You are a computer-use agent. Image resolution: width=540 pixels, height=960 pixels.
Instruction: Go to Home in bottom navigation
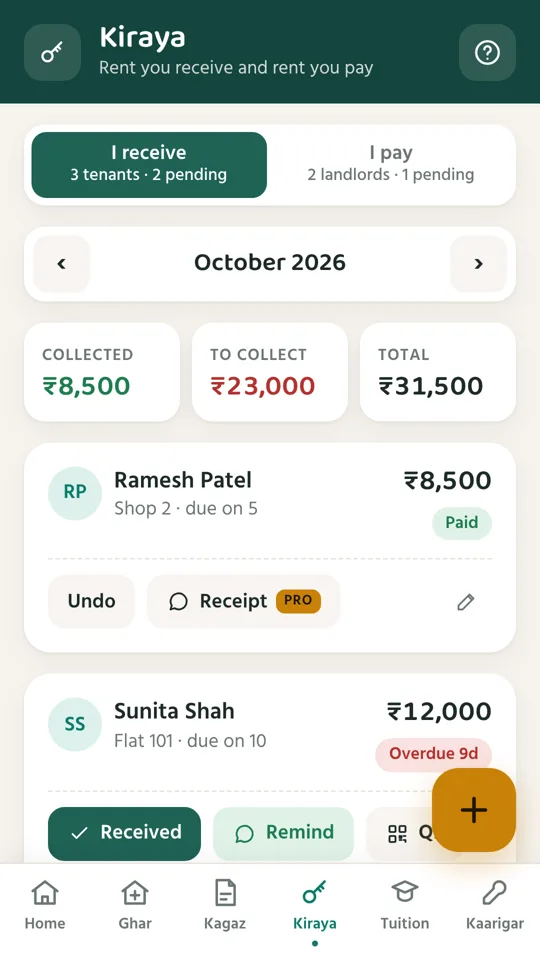pos(45,905)
